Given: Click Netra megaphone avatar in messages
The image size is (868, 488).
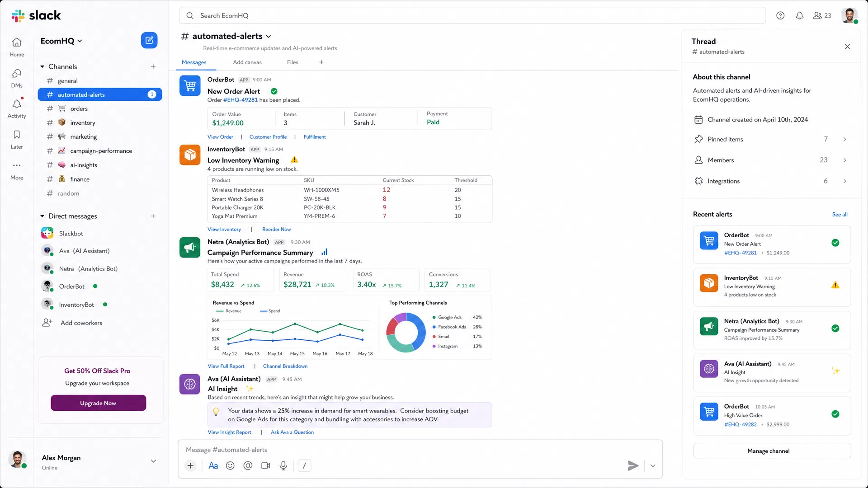Looking at the screenshot, I should (190, 248).
